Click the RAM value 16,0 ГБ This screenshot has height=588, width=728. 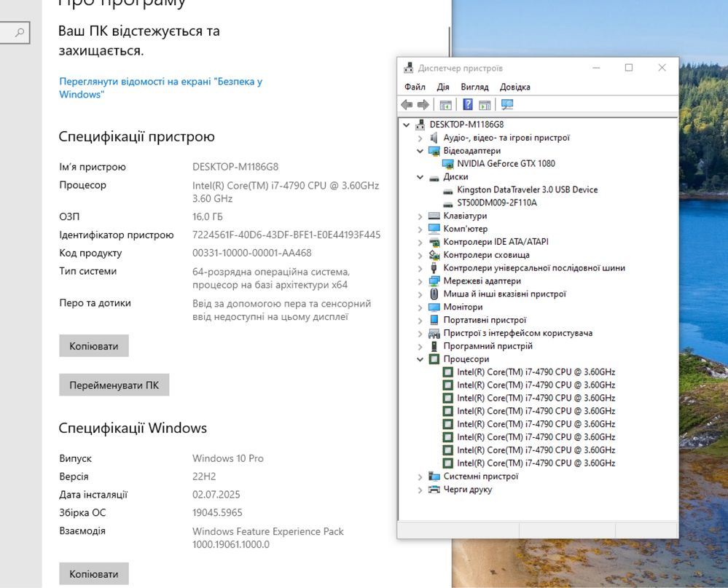click(208, 216)
